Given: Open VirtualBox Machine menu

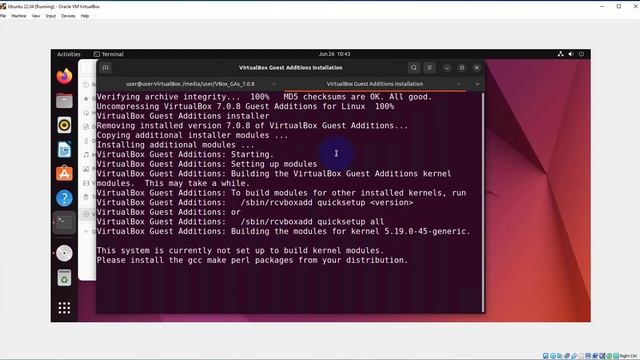Looking at the screenshot, I should point(19,16).
